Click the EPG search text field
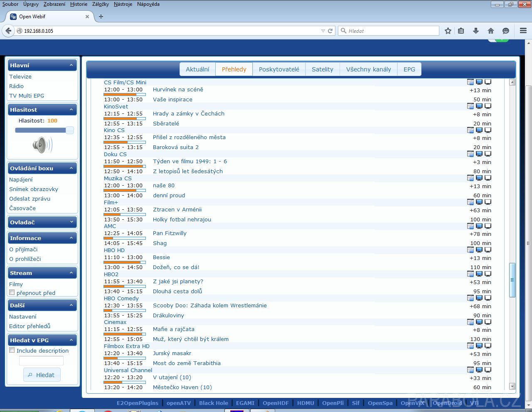 (41, 360)
